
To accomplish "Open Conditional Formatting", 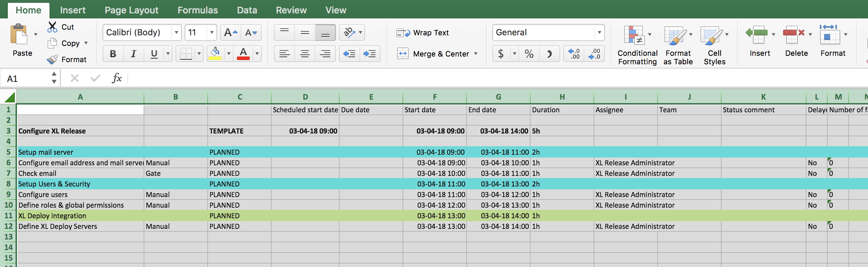I will [x=637, y=45].
